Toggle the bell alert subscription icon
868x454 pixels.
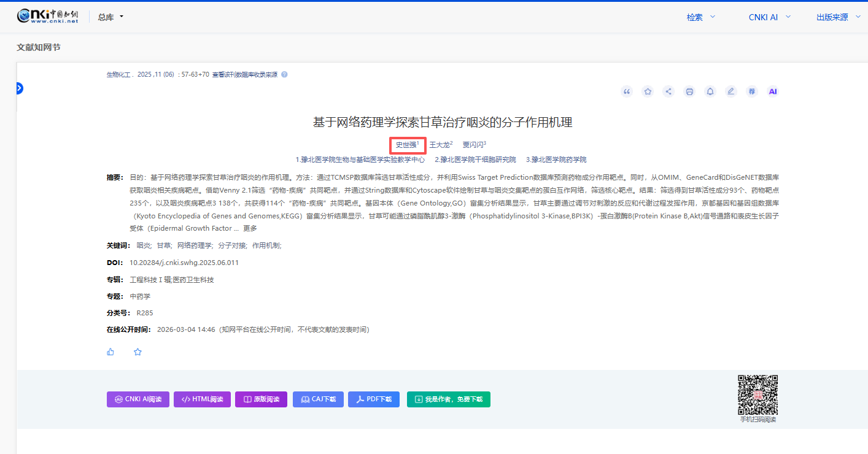(x=710, y=91)
